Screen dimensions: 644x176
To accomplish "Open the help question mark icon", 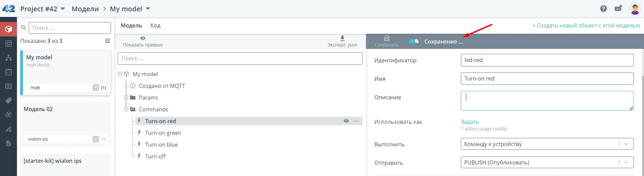I will (603, 9).
